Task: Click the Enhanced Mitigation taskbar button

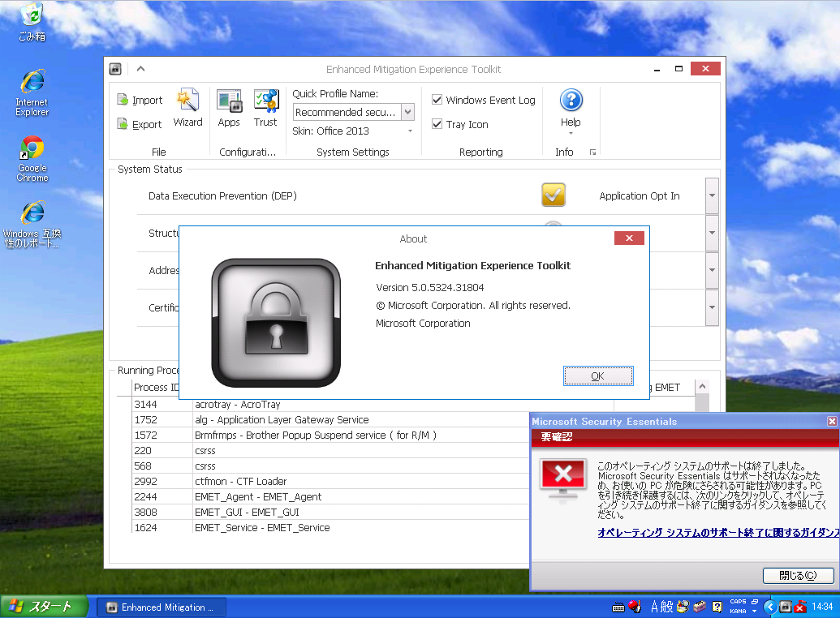Action: tap(162, 607)
